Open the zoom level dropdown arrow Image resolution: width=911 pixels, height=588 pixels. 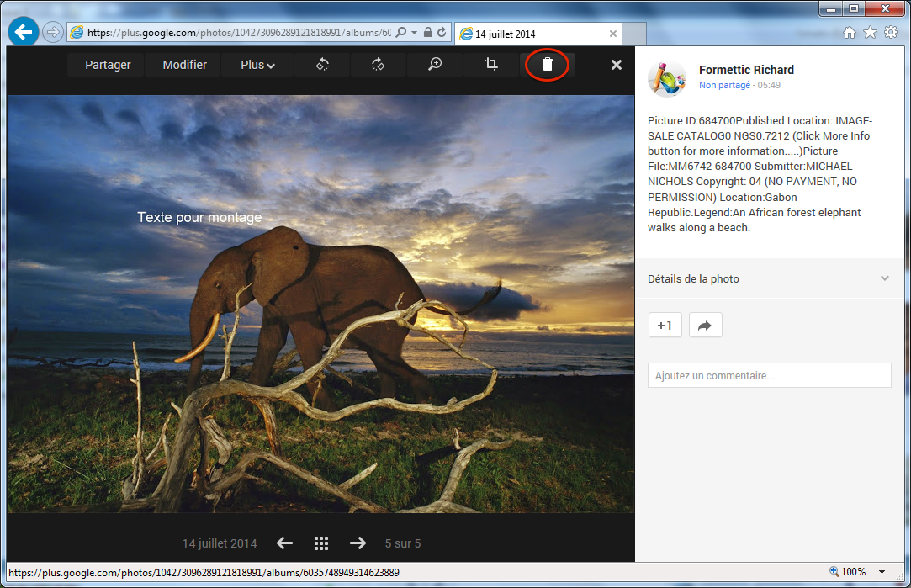[882, 572]
